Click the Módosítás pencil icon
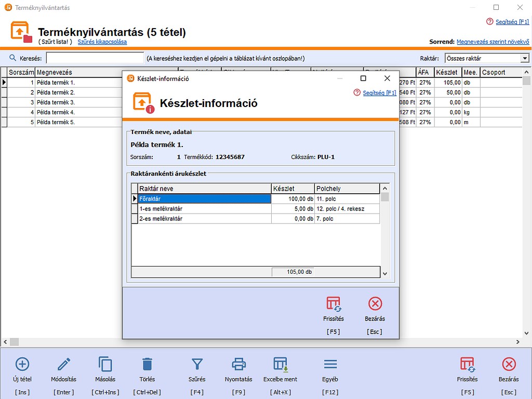This screenshot has width=532, height=399. pos(64,364)
